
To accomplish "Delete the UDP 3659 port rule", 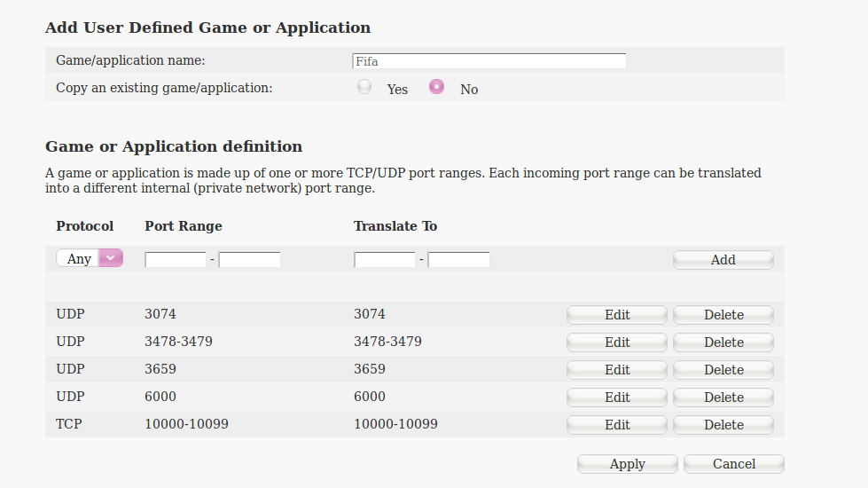I will click(723, 370).
